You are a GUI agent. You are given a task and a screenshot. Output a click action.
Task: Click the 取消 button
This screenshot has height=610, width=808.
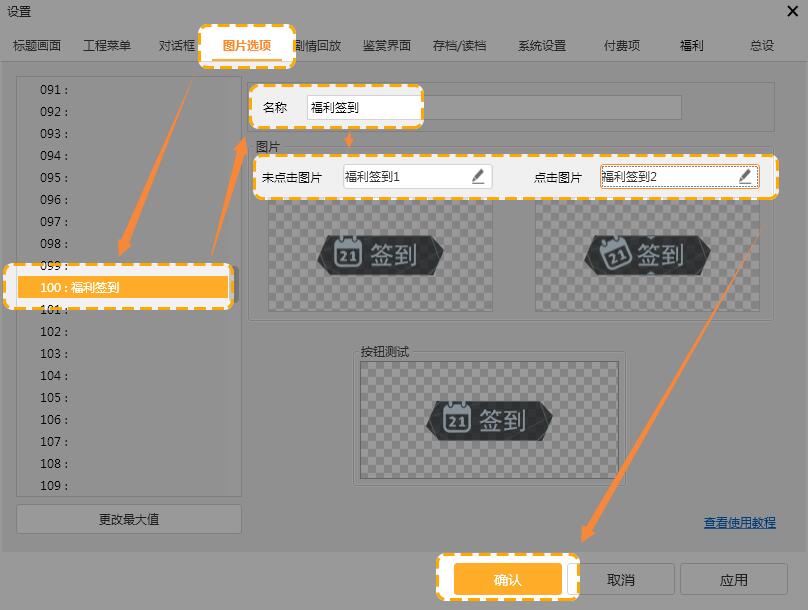(621, 580)
